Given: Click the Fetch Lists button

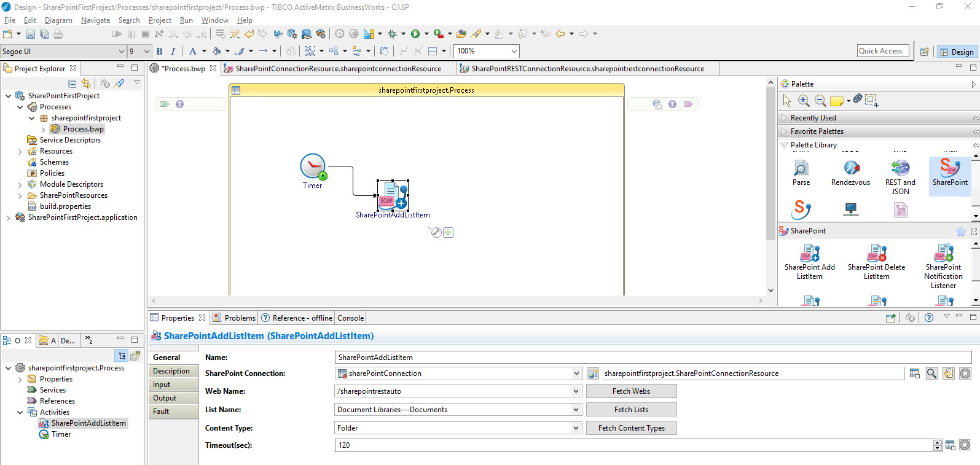Looking at the screenshot, I should (631, 410).
